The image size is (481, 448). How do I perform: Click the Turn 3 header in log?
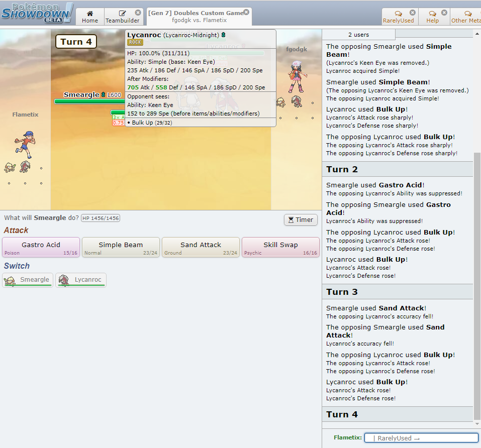[398, 292]
